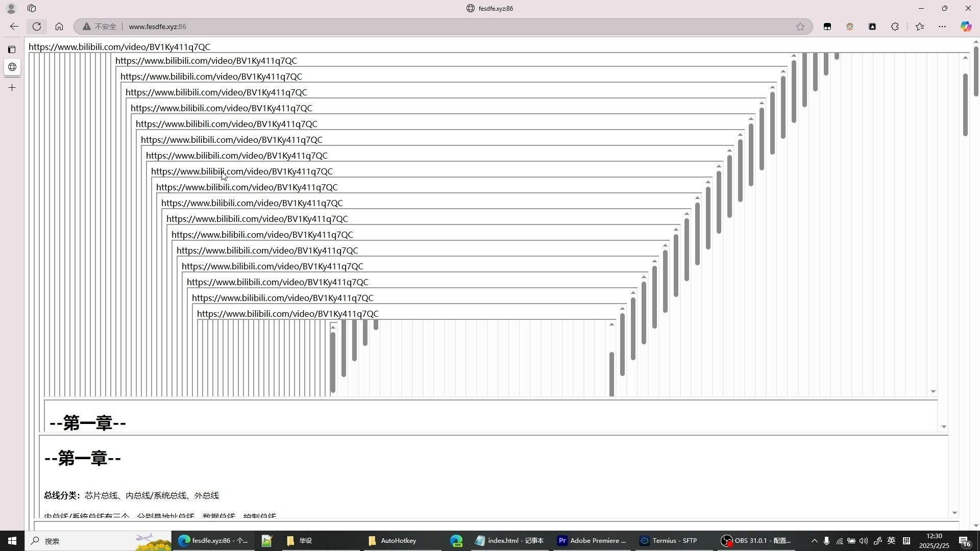Launch Edge Dev from the taskbar
Screen dimensions: 980x551
click(x=456, y=541)
